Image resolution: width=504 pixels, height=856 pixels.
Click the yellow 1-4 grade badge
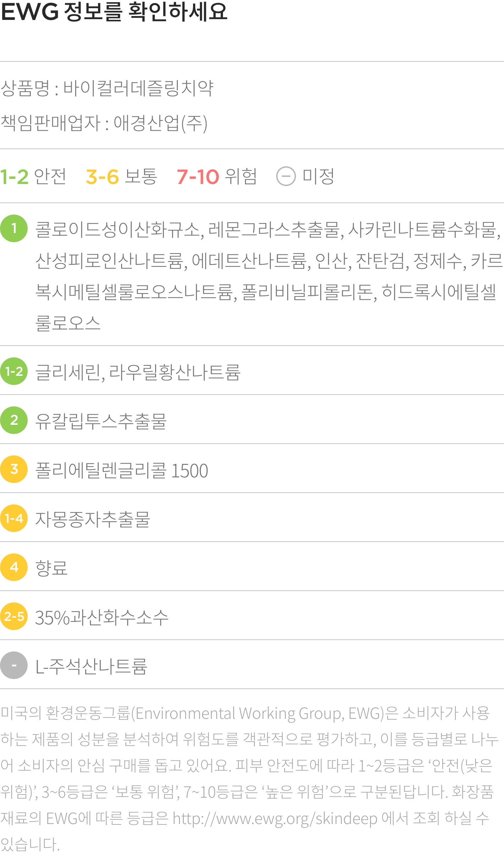tap(14, 518)
